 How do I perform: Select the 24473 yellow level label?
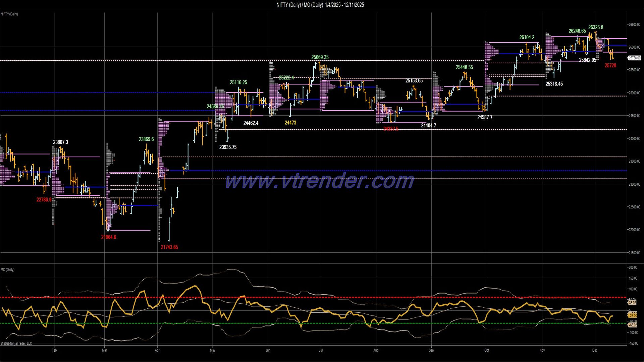pos(290,123)
